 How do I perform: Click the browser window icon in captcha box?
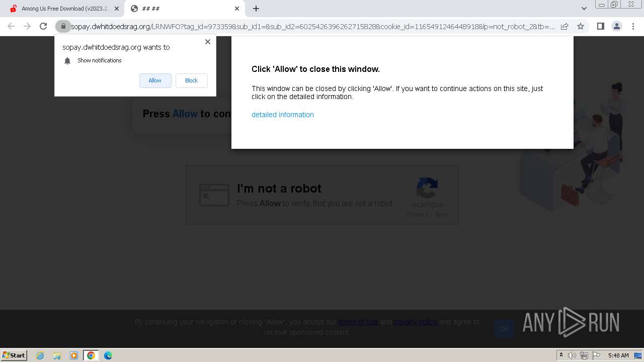214,195
